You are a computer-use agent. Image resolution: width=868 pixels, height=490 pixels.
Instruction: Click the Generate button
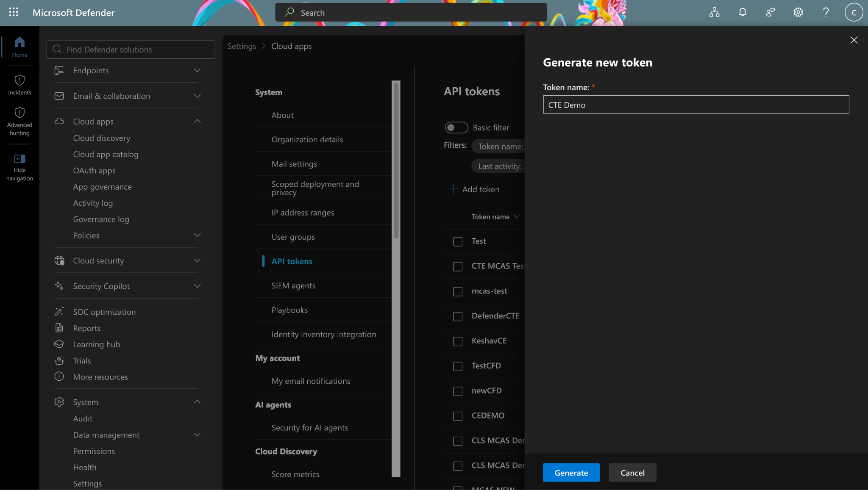[x=571, y=473]
